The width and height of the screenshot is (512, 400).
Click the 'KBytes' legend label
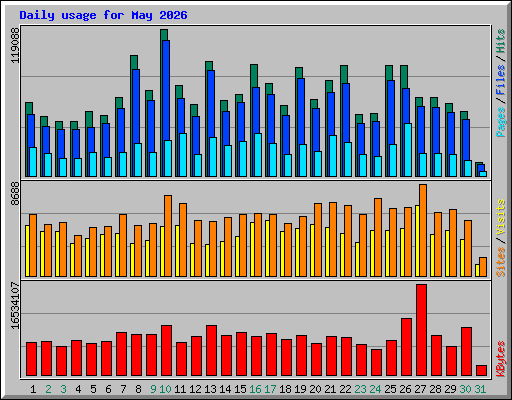coord(501,359)
